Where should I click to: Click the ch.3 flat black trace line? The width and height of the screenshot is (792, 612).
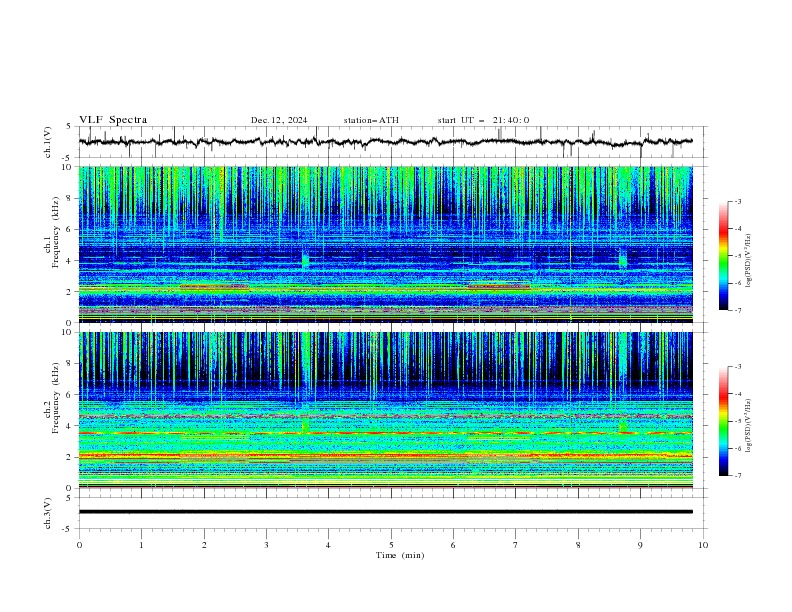click(x=385, y=512)
